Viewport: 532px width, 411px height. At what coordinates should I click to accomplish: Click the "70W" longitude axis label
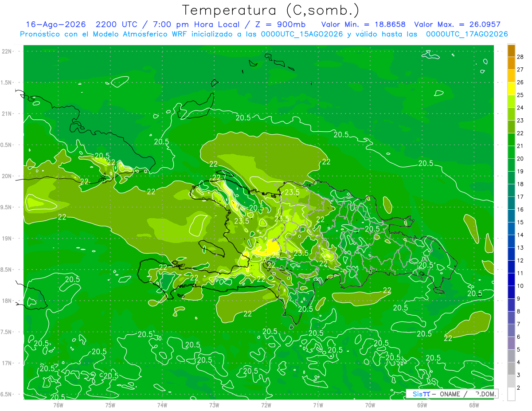370,405
